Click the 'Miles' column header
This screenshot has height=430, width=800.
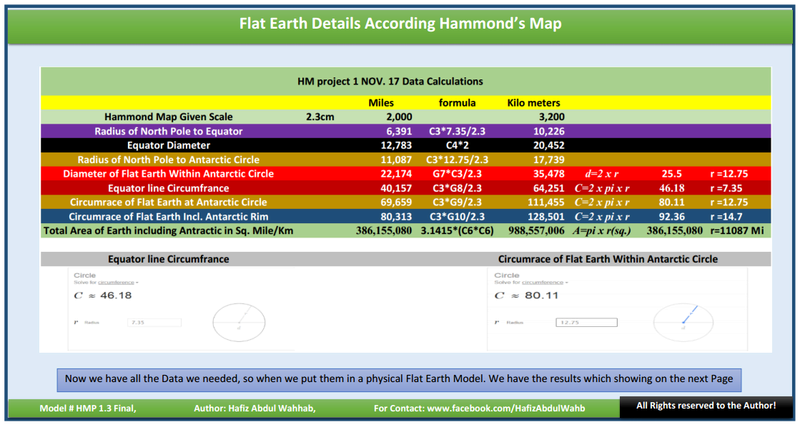(x=381, y=103)
